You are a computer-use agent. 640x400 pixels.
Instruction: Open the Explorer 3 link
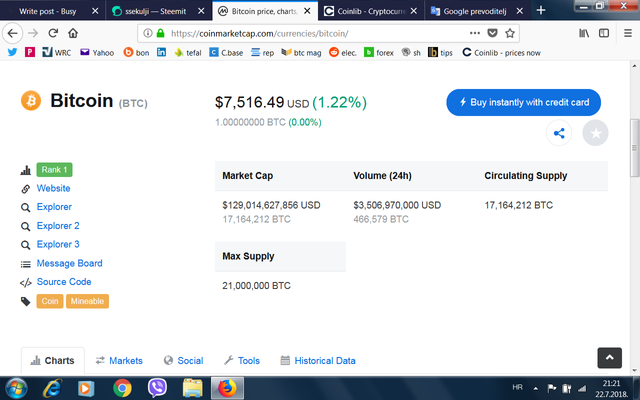[58, 244]
